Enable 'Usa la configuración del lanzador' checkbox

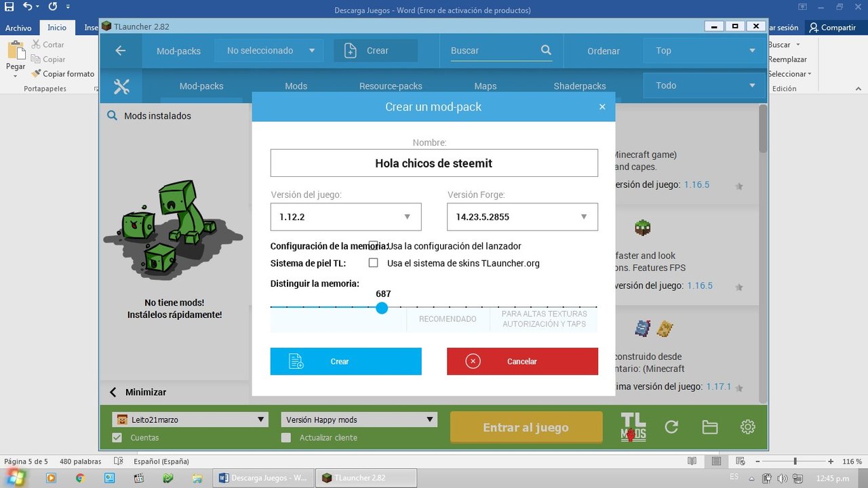tap(373, 246)
